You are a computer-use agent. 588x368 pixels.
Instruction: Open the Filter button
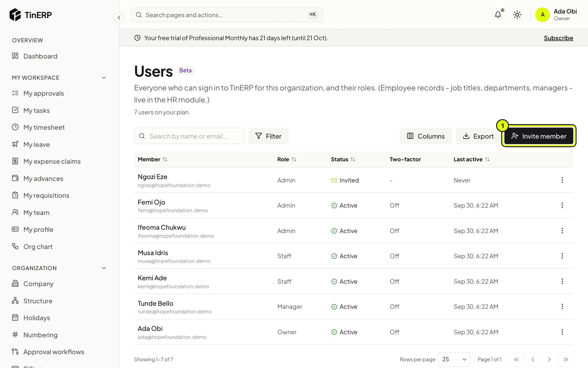268,136
